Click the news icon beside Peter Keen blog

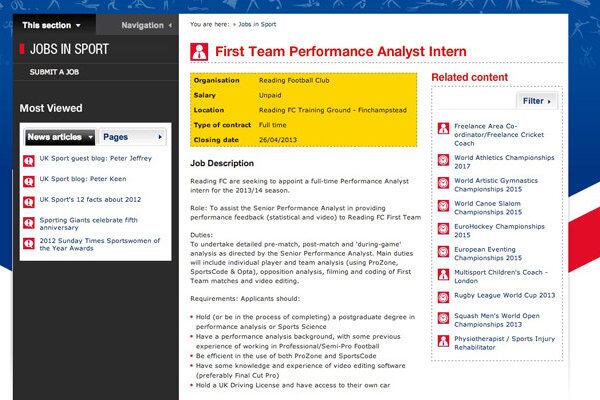tap(29, 181)
